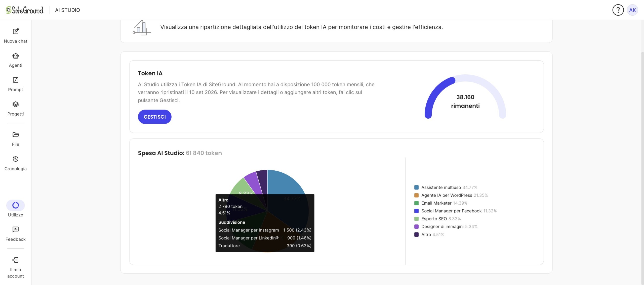Click the AI STUDIO header label
644x285 pixels.
67,10
